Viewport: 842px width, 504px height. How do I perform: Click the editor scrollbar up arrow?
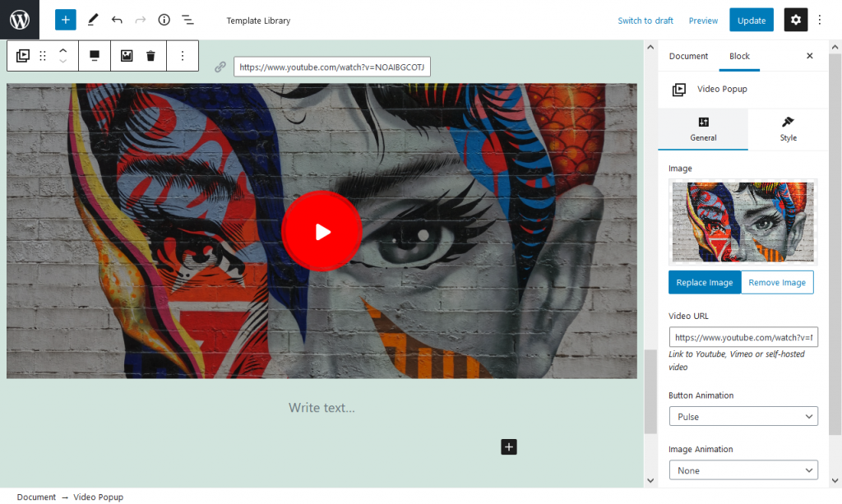pos(650,47)
